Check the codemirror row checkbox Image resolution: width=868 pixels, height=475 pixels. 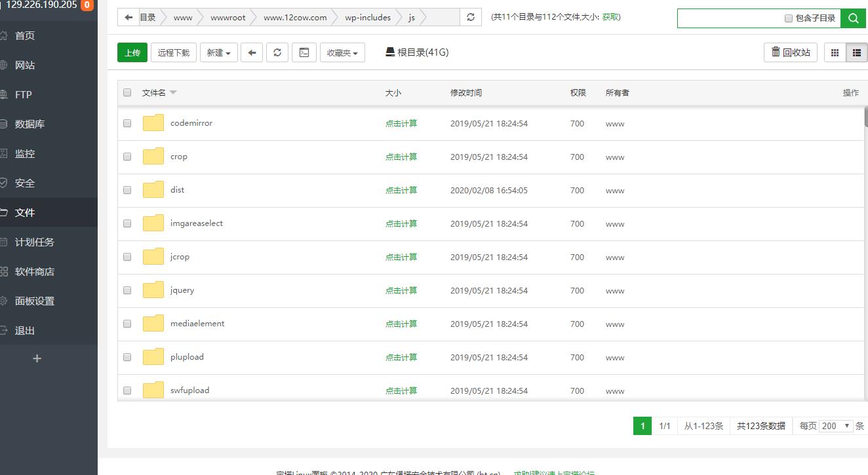point(127,123)
